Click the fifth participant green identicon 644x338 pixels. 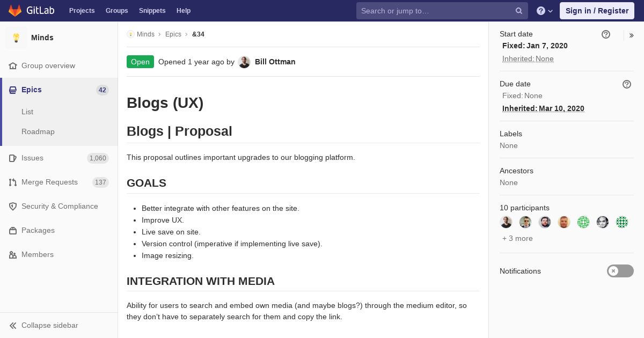[583, 222]
